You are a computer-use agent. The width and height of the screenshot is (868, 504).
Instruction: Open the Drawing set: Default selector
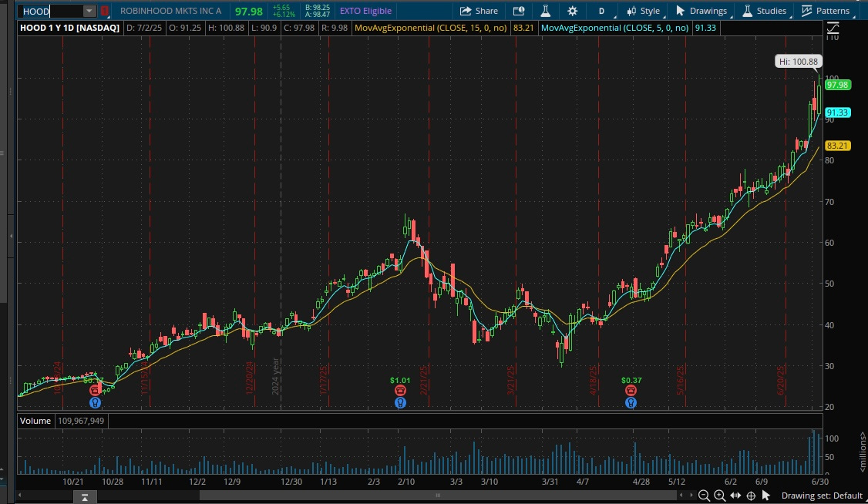(x=822, y=496)
